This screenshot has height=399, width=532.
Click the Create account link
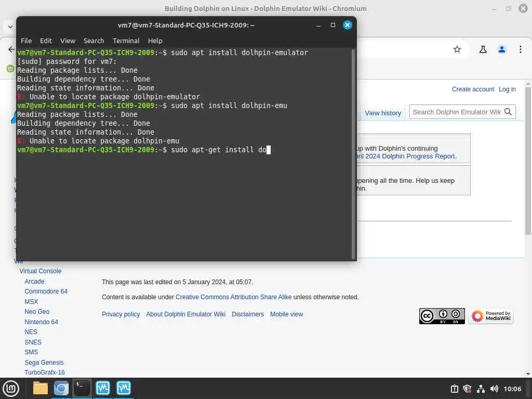click(473, 89)
